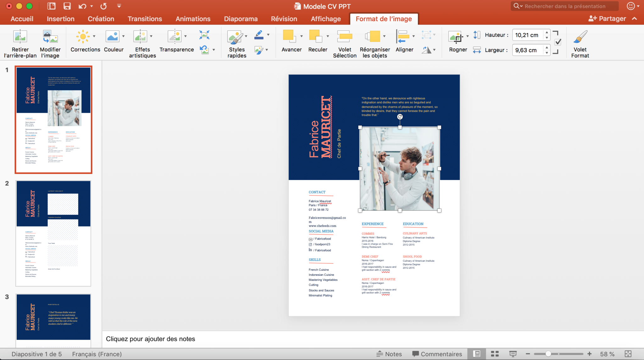Click the zoom slider handle
Screen dimensions: 644x360
pyautogui.click(x=548, y=354)
